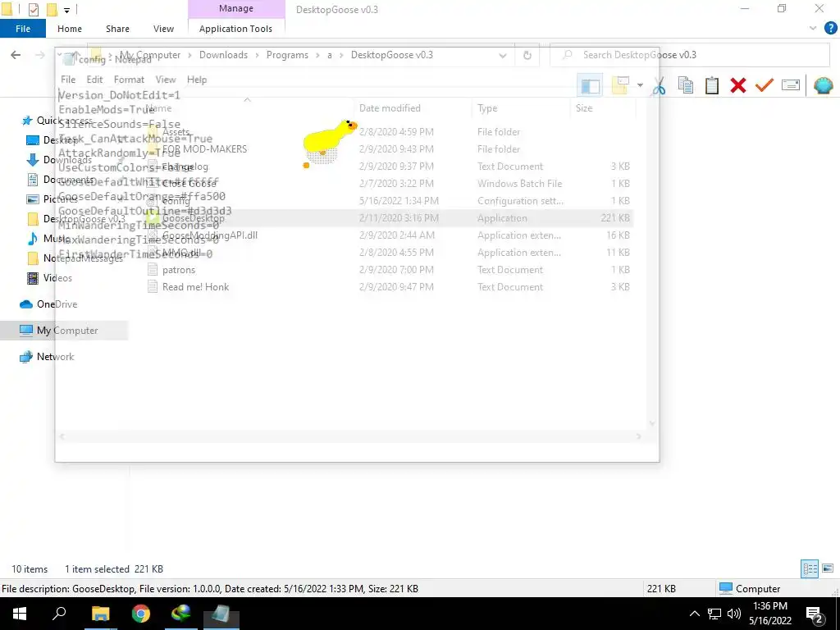Image resolution: width=840 pixels, height=630 pixels.
Task: Click the File Explorer taskbar icon
Action: pyautogui.click(x=100, y=614)
